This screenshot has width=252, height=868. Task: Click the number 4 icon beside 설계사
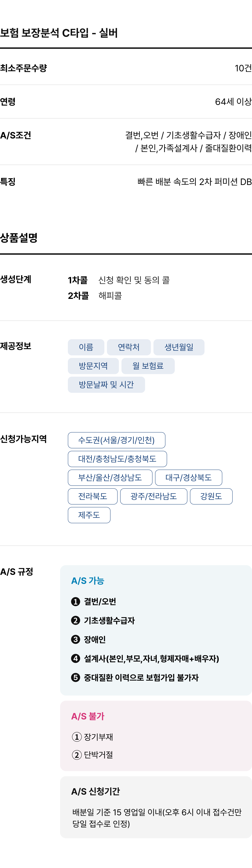[76, 658]
